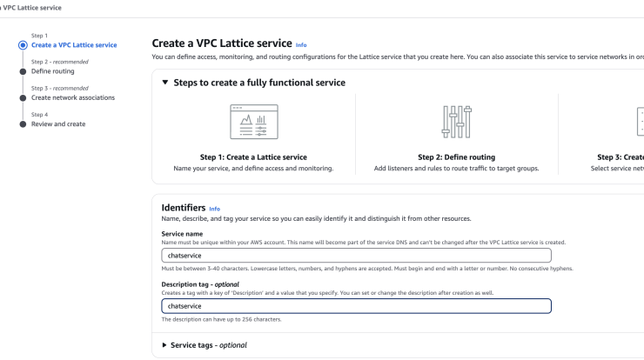Screen dimensions: 644x360
Task: Go to Create a VPC Lattice service step
Action: click(x=74, y=45)
